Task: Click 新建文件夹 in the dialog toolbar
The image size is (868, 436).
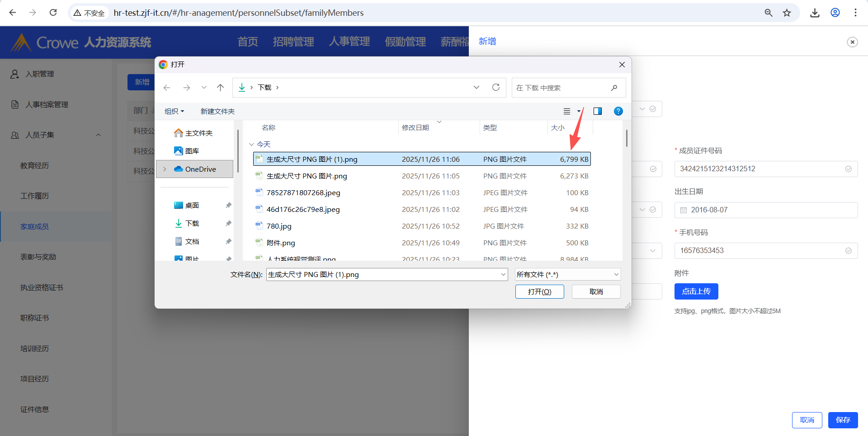Action: (217, 111)
